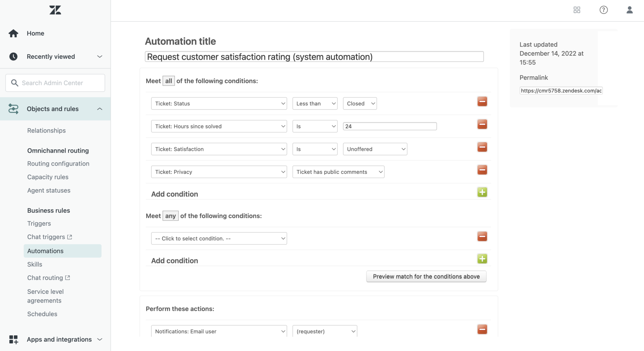Viewport: 644px width, 351px height.
Task: Open the Home page via house icon
Action: point(14,33)
